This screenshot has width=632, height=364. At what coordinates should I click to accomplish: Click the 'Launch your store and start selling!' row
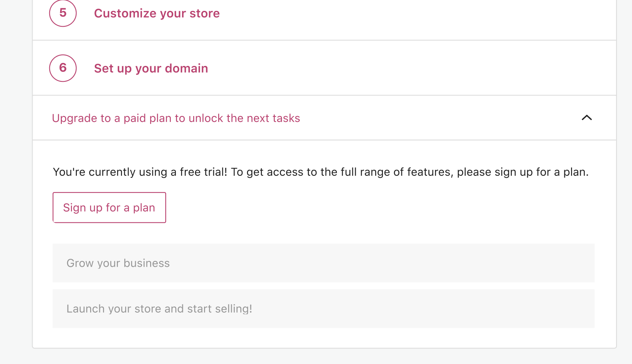click(323, 308)
